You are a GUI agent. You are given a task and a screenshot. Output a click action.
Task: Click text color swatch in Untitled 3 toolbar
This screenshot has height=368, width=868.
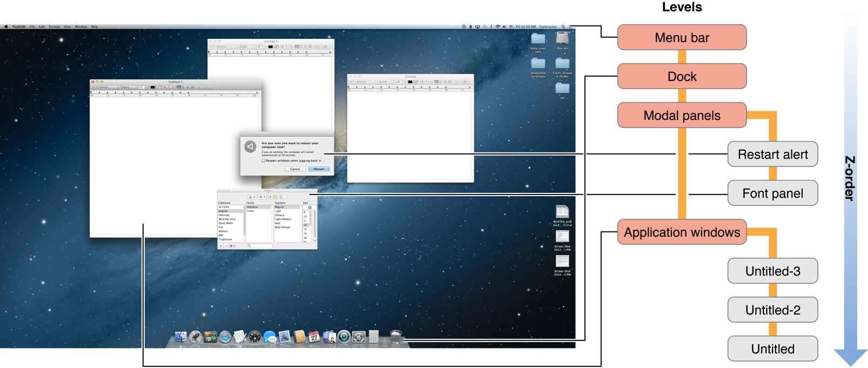coord(152,87)
